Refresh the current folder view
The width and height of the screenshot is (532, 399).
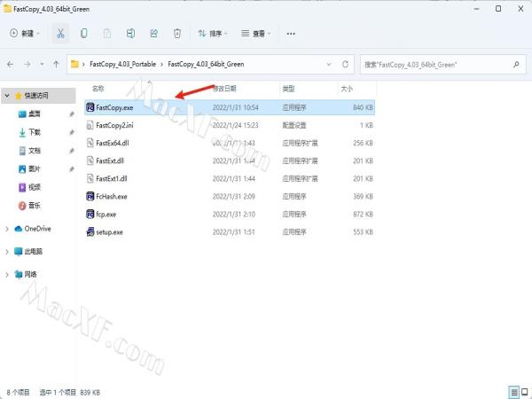click(x=345, y=65)
